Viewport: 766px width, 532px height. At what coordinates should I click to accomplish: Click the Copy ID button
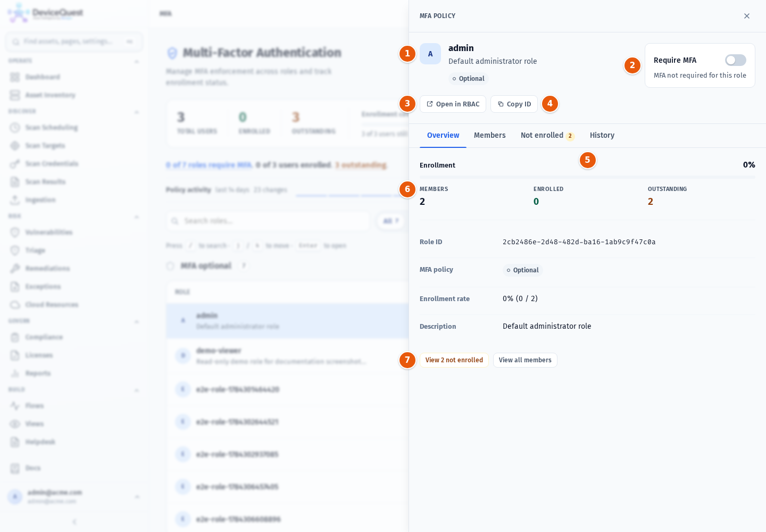[514, 104]
